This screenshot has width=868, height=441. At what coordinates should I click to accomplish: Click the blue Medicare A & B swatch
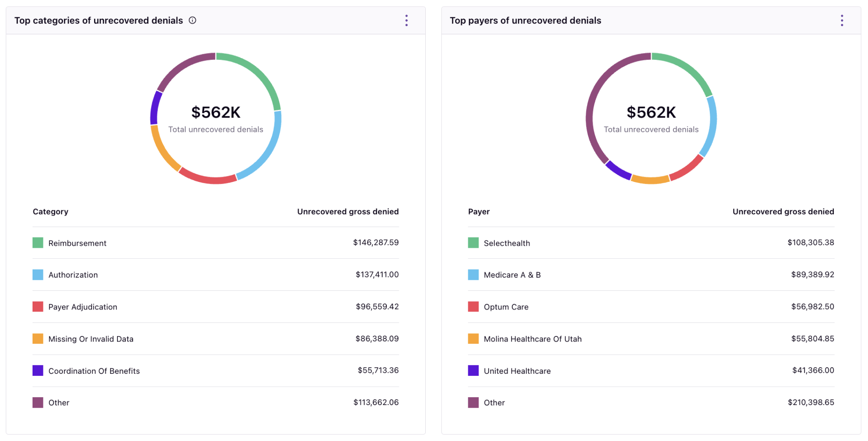pyautogui.click(x=473, y=275)
